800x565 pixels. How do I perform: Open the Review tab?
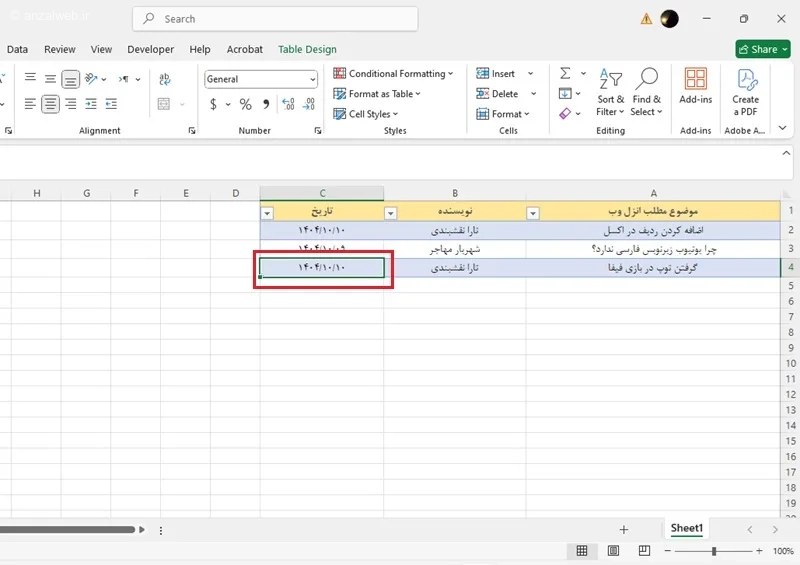pos(60,50)
